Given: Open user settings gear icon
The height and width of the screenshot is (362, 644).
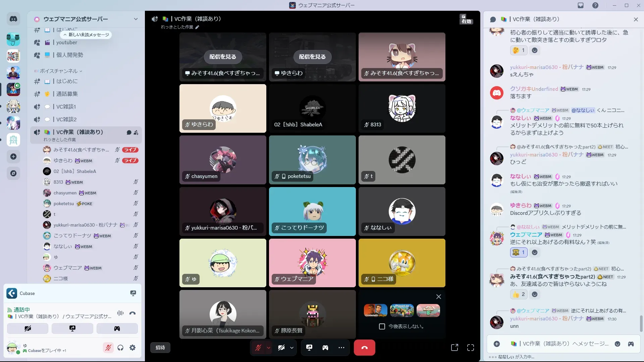Looking at the screenshot, I should pyautogui.click(x=132, y=348).
